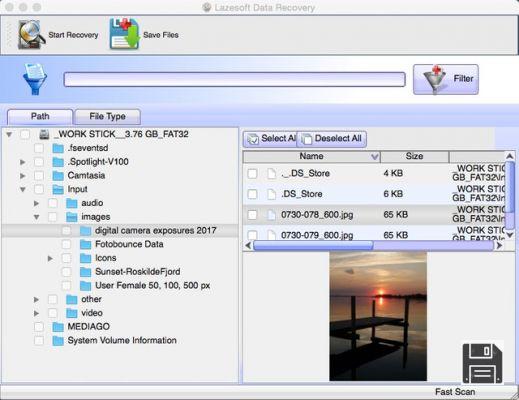Collapse the Input folder
519x400 pixels.
tap(23, 190)
